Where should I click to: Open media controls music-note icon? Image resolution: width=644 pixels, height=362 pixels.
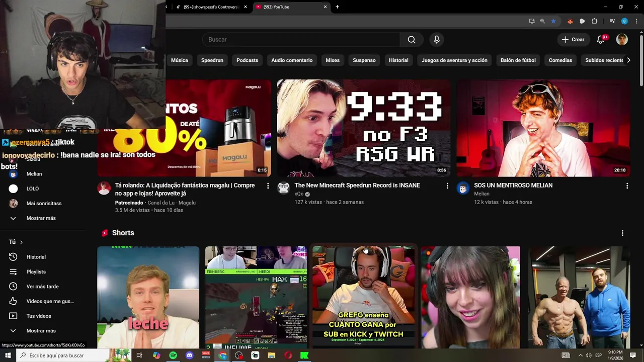tap(612, 21)
